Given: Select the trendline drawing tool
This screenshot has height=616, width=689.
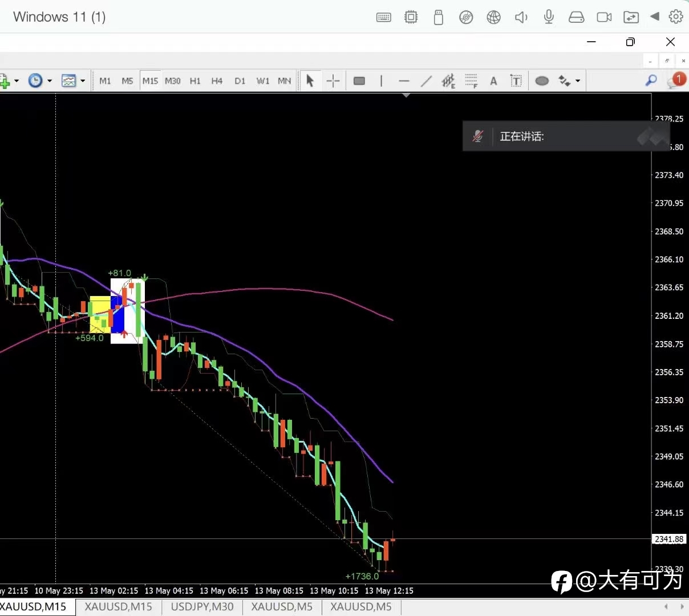Looking at the screenshot, I should [x=426, y=81].
